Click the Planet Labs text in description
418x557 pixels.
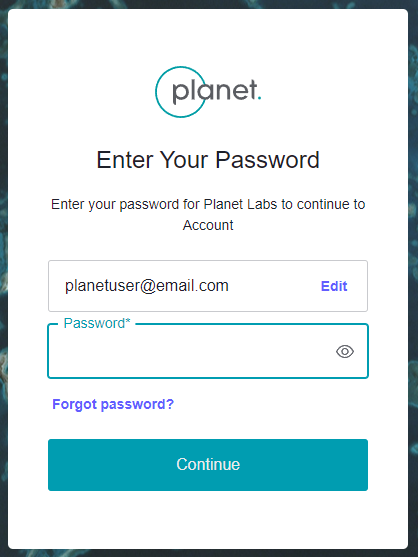(x=240, y=204)
